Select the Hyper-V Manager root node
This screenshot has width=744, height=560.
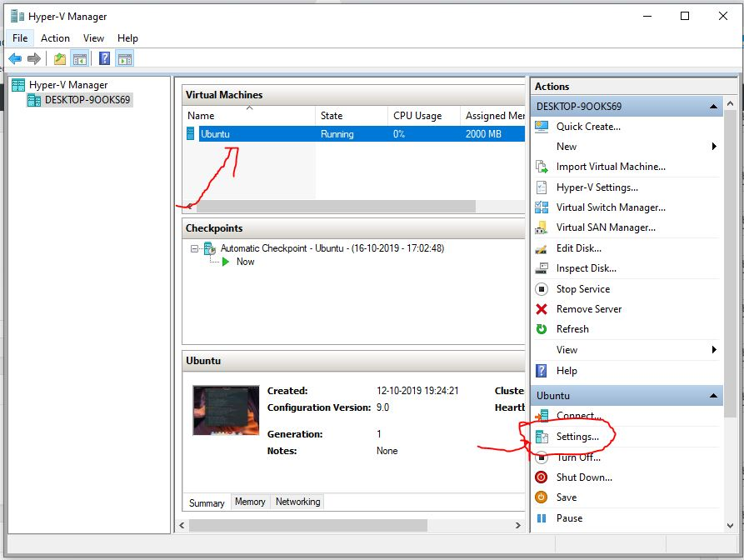(x=68, y=85)
